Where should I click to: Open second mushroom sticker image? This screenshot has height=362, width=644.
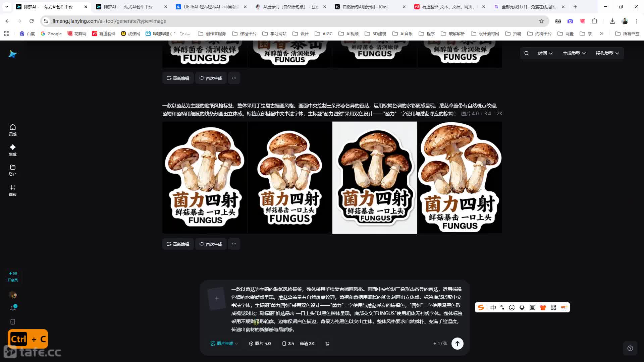[289, 178]
